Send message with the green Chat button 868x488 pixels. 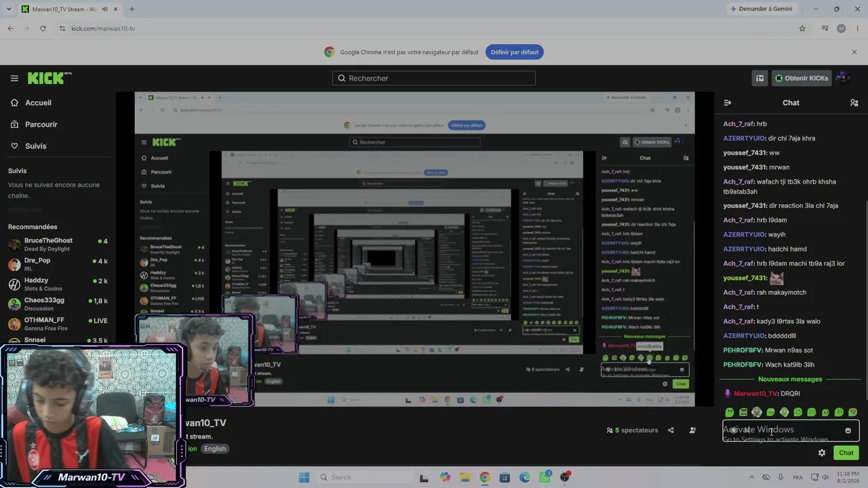coord(846,453)
